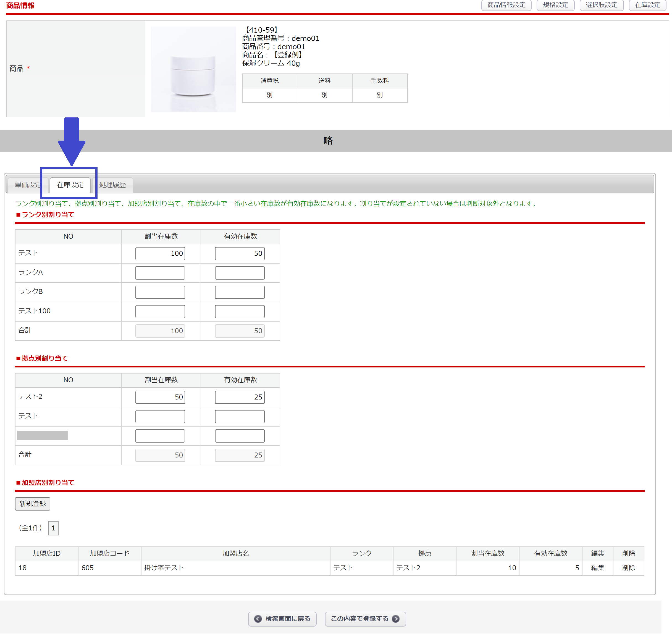Open 規格設定 from top buttons
Image resolution: width=672 pixels, height=639 pixels.
pyautogui.click(x=555, y=5)
